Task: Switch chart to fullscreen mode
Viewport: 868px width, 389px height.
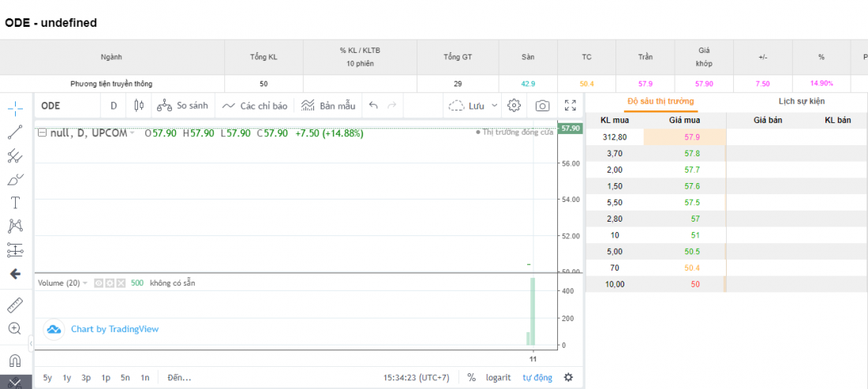Action: 571,106
